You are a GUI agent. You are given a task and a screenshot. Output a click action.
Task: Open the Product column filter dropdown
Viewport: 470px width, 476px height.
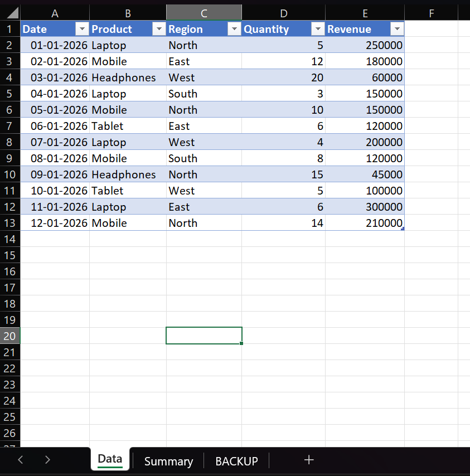(159, 30)
